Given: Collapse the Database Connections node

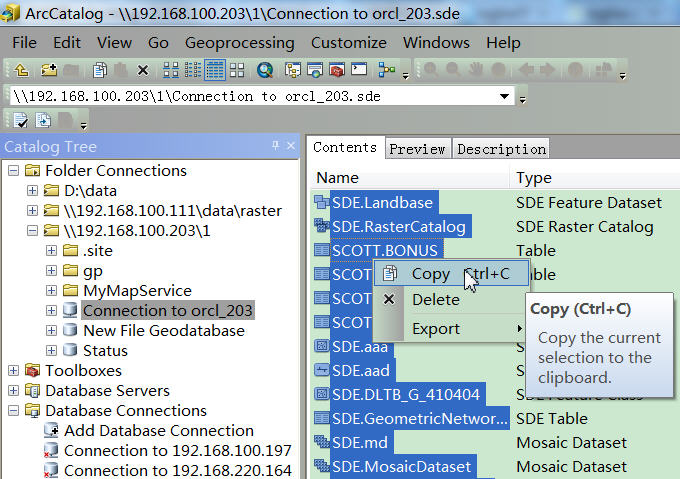Looking at the screenshot, I should point(13,411).
